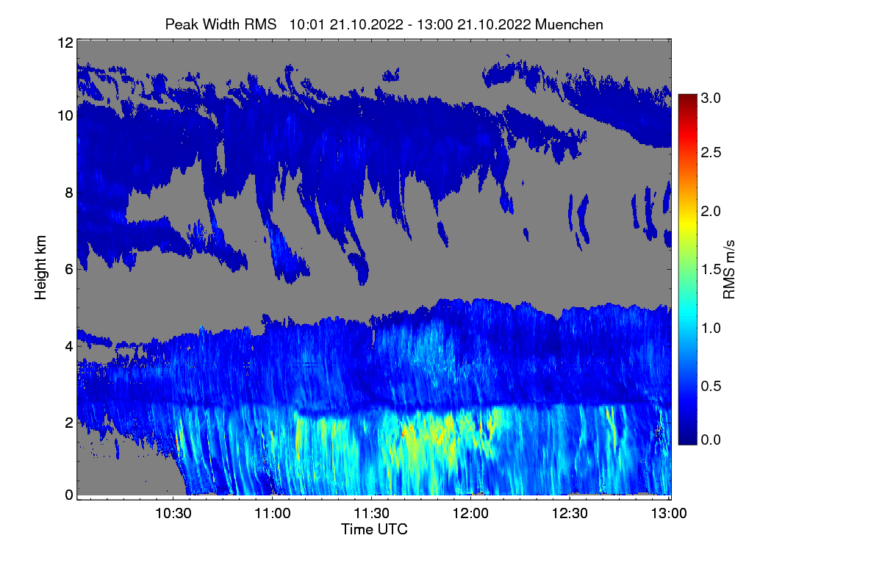Click the start date '10:01 21.10.2022' in title
The height and width of the screenshot is (588, 882).
[346, 24]
